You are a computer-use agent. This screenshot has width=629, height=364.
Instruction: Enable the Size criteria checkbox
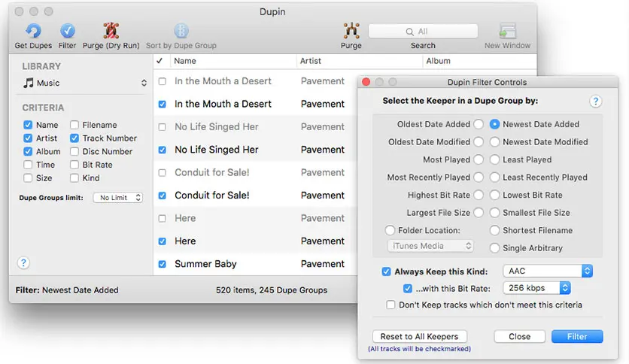28,178
